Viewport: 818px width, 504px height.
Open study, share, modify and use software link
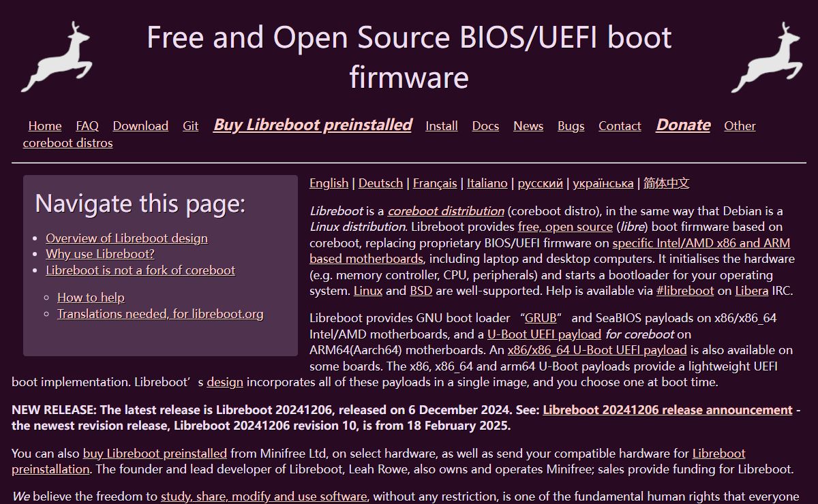pyautogui.click(x=264, y=497)
